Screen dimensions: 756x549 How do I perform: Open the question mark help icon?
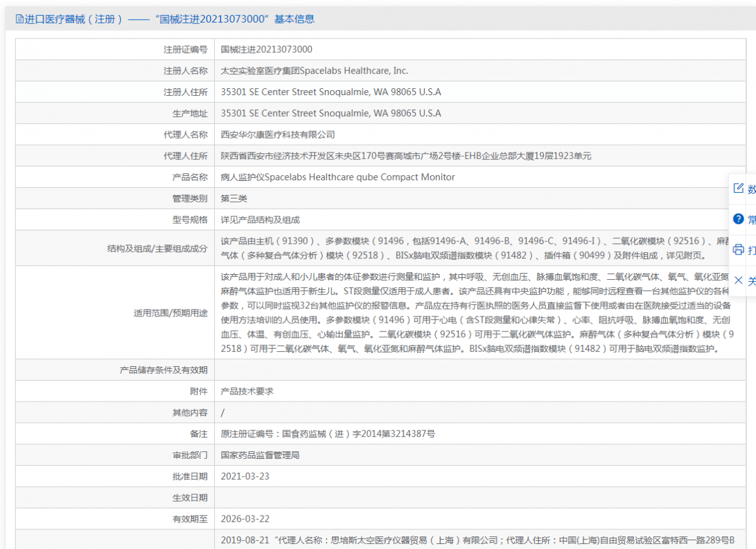[738, 219]
